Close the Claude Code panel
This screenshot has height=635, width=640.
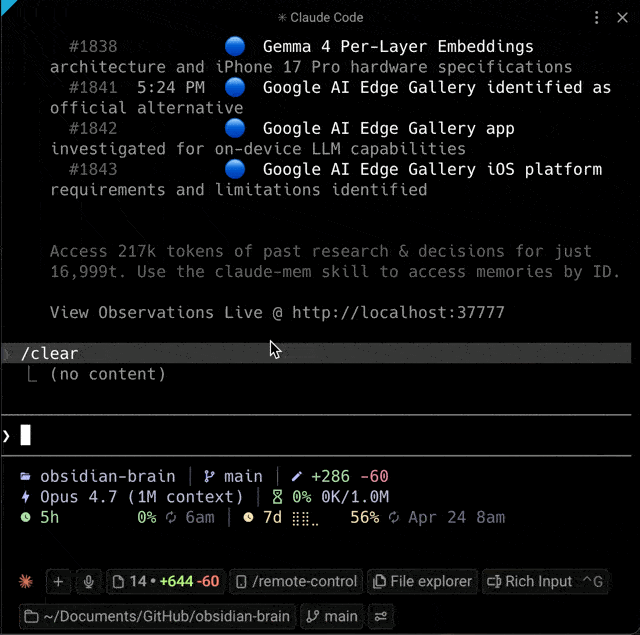click(622, 18)
